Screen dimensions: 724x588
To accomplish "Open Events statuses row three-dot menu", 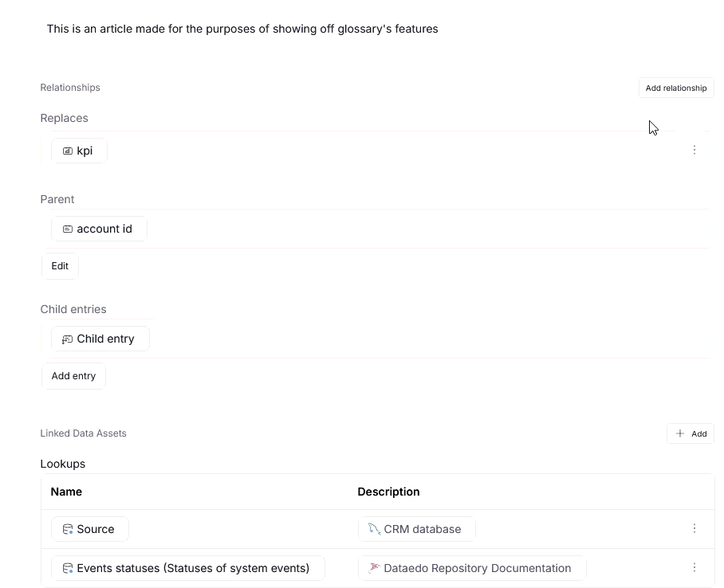I will (694, 568).
